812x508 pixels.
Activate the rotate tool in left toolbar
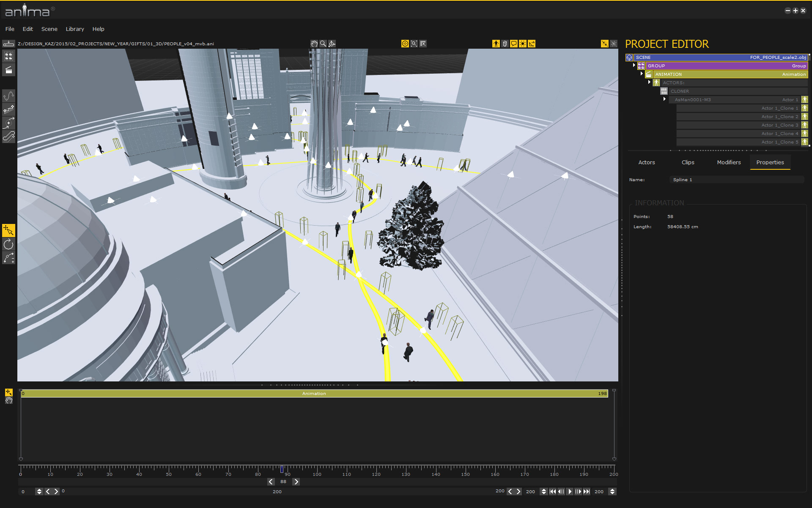click(8, 244)
